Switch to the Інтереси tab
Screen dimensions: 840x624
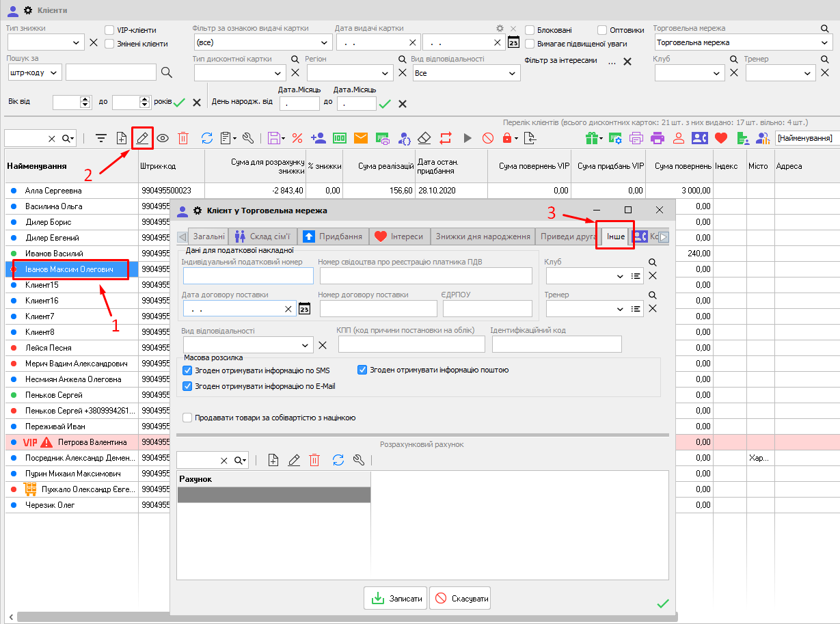398,236
